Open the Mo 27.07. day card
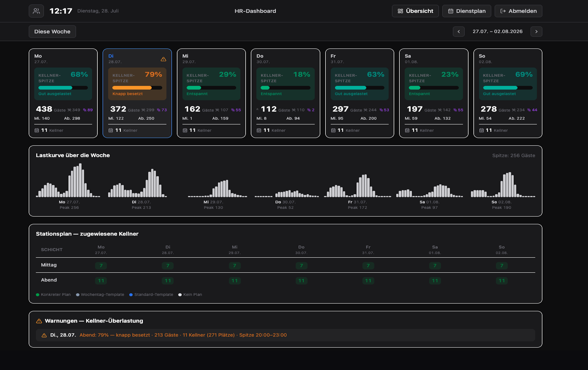The height and width of the screenshot is (370, 588). 63,93
